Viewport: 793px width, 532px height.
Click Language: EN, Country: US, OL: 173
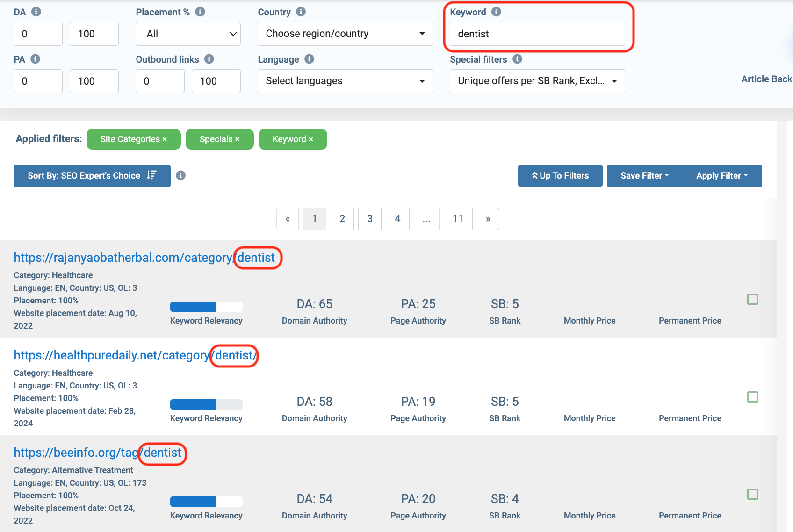[80, 483]
